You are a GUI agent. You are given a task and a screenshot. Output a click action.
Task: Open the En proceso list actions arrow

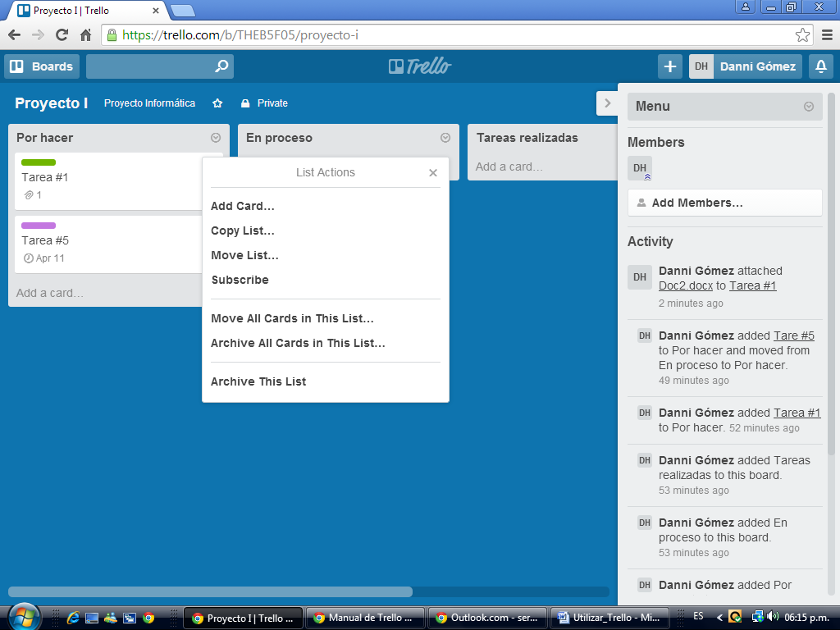click(x=445, y=138)
